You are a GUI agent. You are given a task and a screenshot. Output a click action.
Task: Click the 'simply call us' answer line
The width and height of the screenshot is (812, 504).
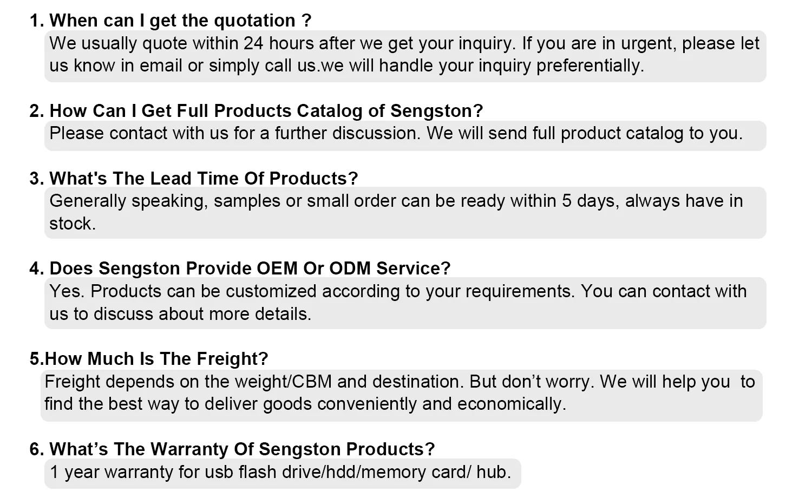pyautogui.click(x=347, y=66)
